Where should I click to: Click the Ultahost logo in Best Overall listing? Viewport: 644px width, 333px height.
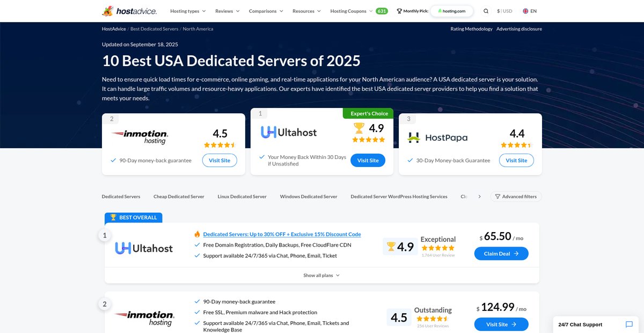tap(144, 248)
